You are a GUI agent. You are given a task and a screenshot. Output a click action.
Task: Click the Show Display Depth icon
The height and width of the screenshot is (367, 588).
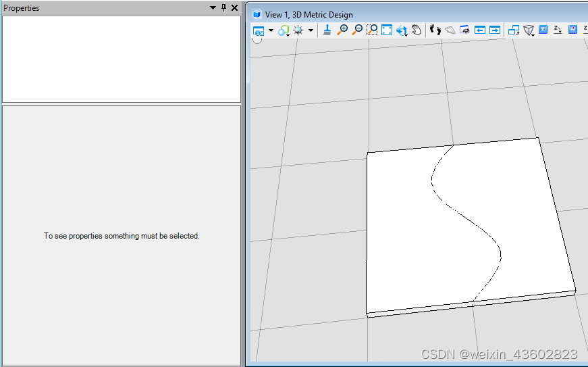click(x=572, y=30)
